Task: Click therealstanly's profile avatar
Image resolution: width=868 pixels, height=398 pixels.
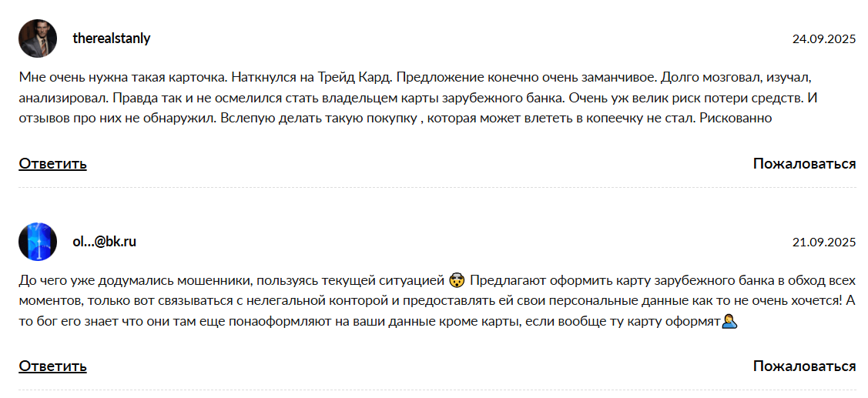Action: point(38,38)
